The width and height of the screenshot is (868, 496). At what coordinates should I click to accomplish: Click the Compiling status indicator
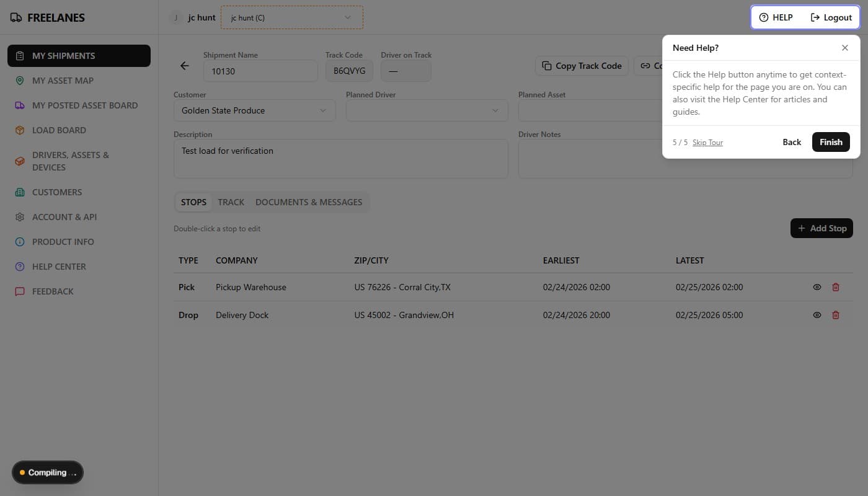(x=47, y=472)
